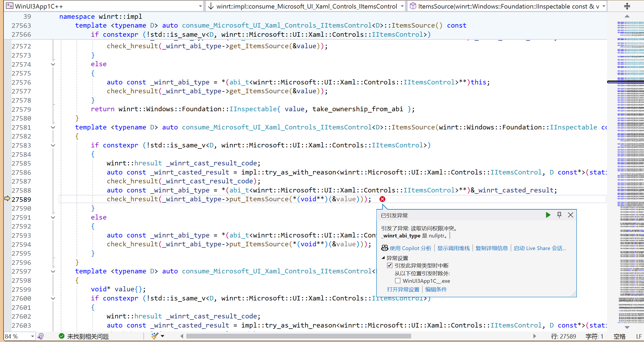The width and height of the screenshot is (644, 342).
Task: Close the exception popup
Action: pyautogui.click(x=570, y=215)
